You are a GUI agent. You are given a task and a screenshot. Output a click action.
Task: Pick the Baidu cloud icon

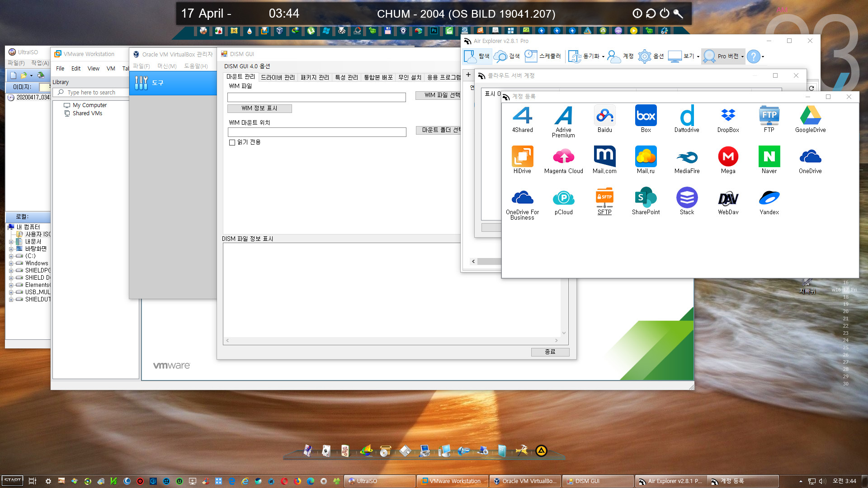(x=604, y=119)
